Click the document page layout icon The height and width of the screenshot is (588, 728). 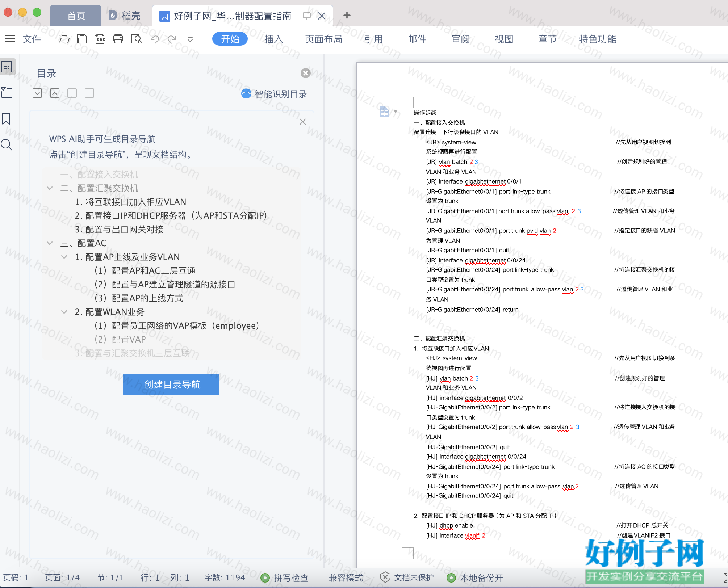tap(384, 112)
